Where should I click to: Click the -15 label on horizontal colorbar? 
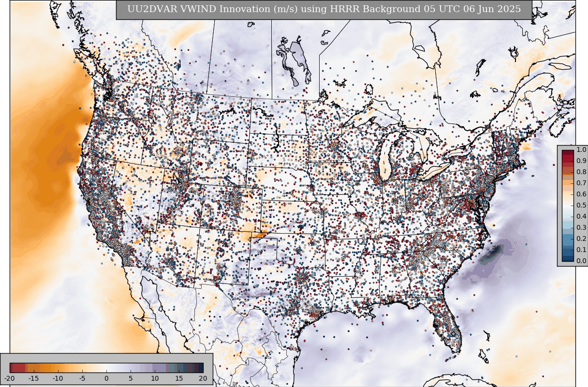point(33,378)
